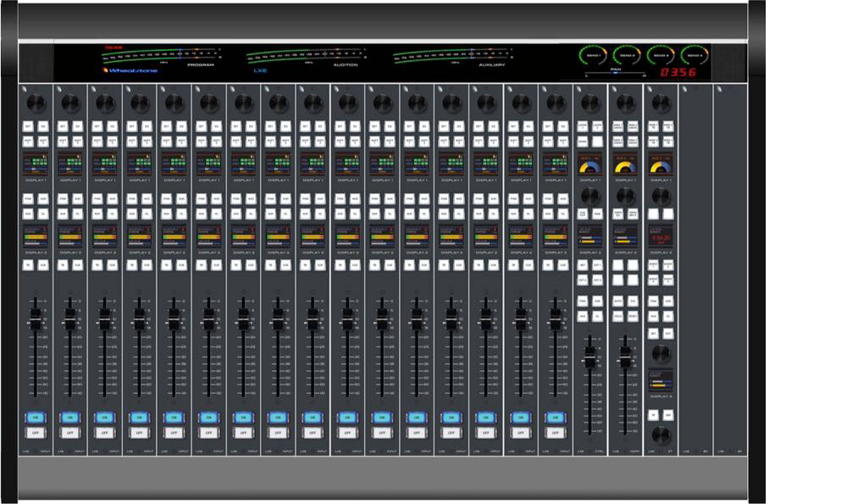Click the Send 4 circular meter
The height and width of the screenshot is (504, 847).
tap(695, 56)
